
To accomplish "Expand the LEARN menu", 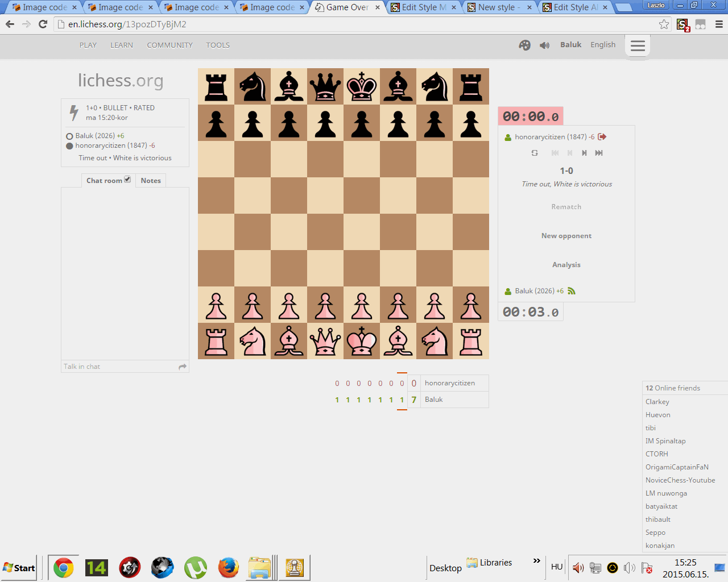I will point(122,45).
